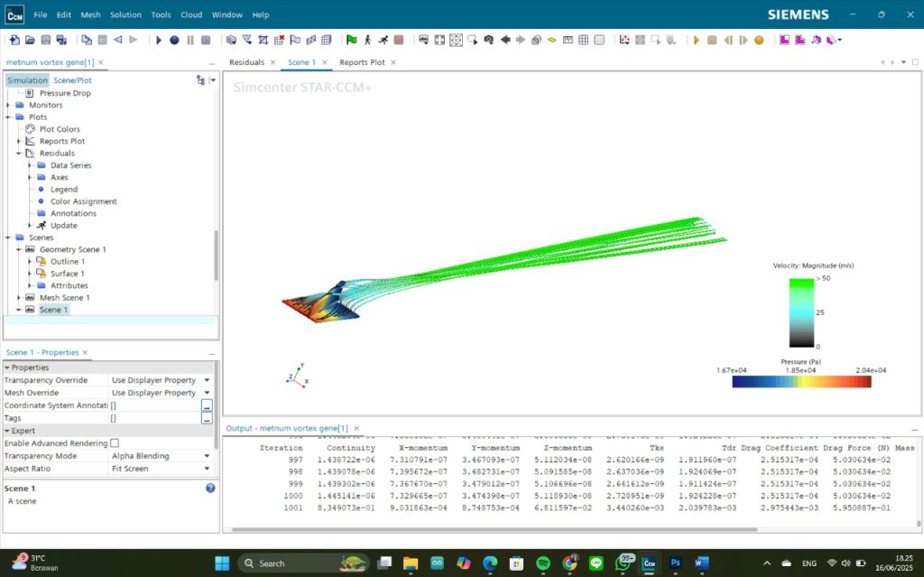Image resolution: width=924 pixels, height=577 pixels.
Task: Click the Run simulation green flag icon
Action: pyautogui.click(x=351, y=40)
